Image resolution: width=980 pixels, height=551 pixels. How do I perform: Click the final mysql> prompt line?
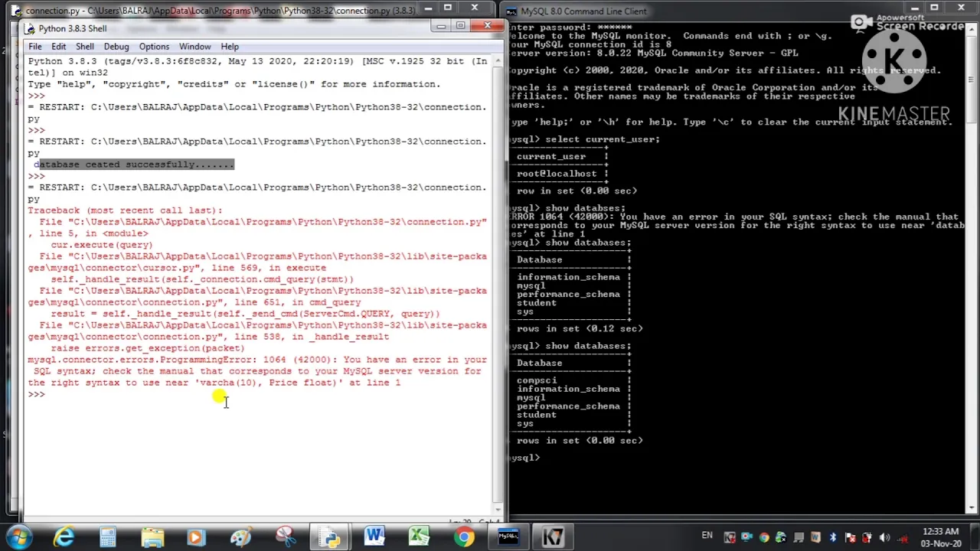pos(525,458)
